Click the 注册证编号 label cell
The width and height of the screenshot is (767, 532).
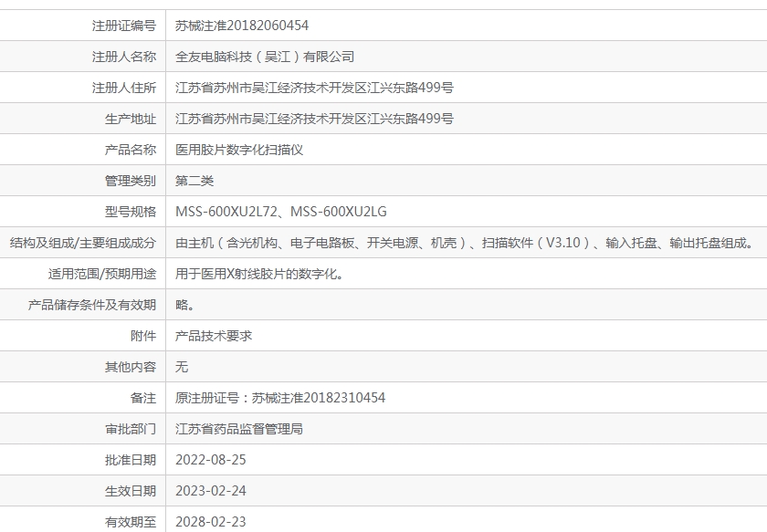pyautogui.click(x=124, y=26)
